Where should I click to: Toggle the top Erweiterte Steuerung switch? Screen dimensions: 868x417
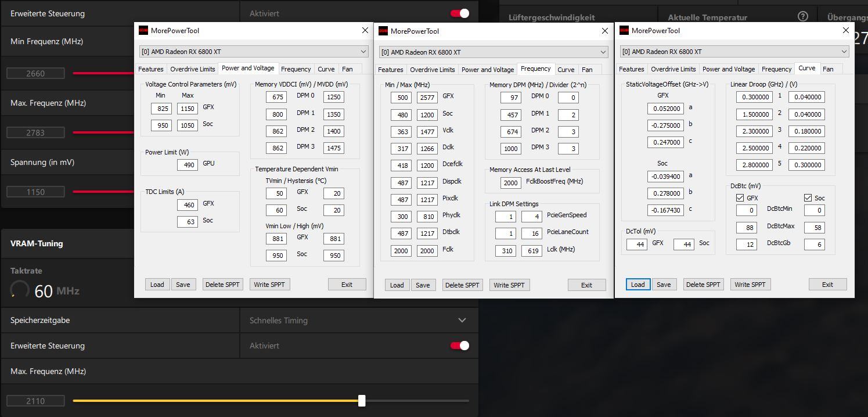(460, 13)
